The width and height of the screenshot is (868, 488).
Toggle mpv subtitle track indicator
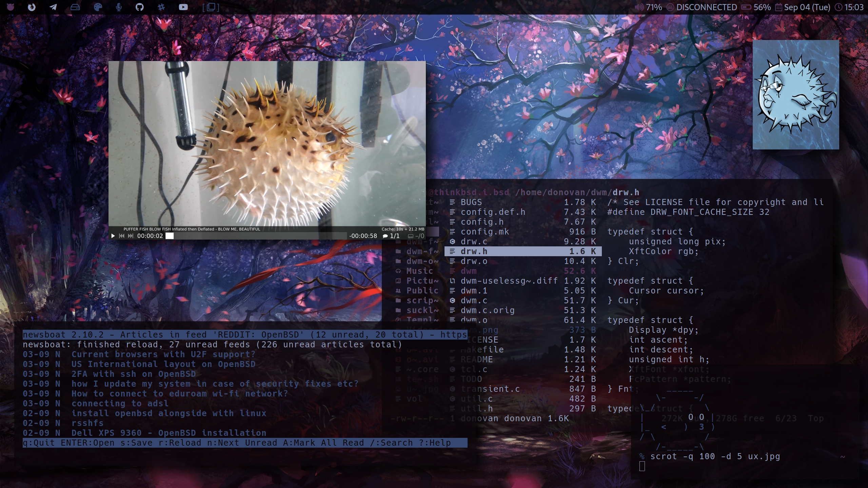416,236
